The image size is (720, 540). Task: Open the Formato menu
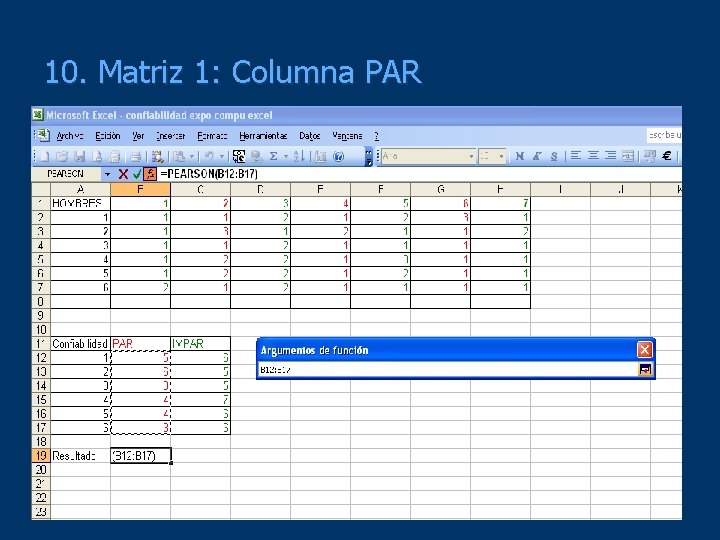(212, 136)
